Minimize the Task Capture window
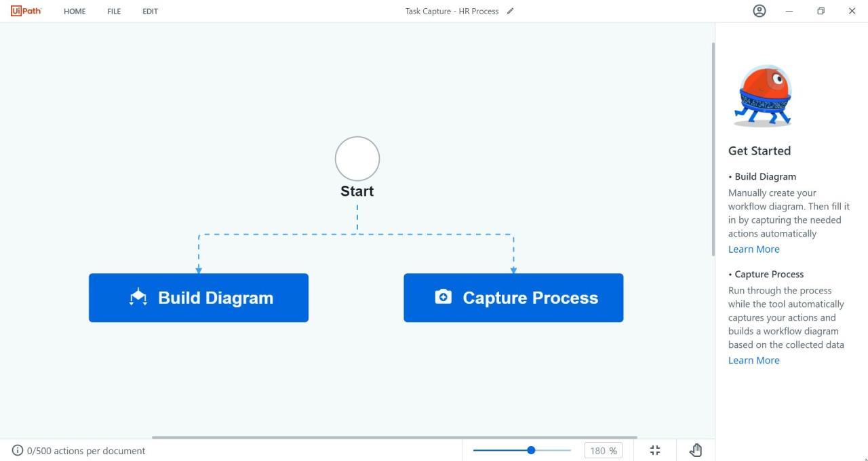 point(789,11)
